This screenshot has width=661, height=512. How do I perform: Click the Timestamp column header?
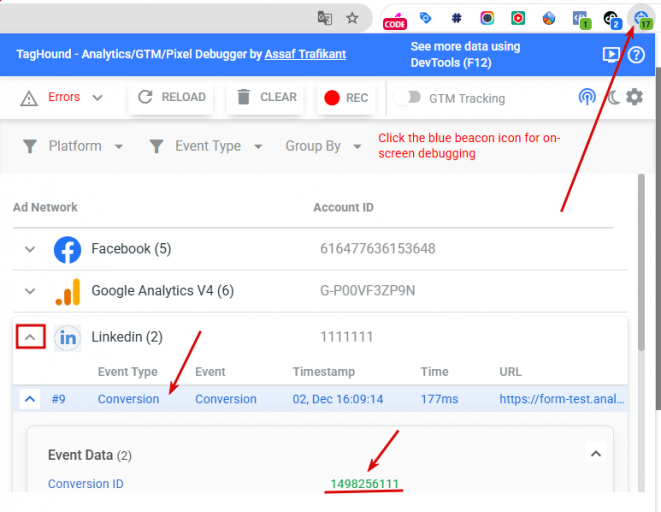coord(324,372)
